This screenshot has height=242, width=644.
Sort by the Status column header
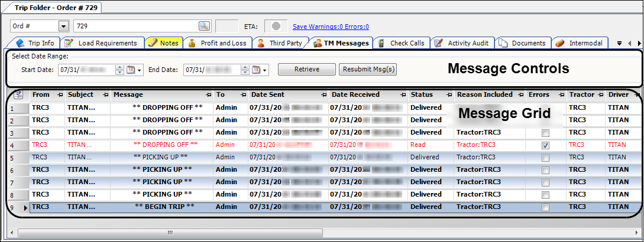point(431,95)
